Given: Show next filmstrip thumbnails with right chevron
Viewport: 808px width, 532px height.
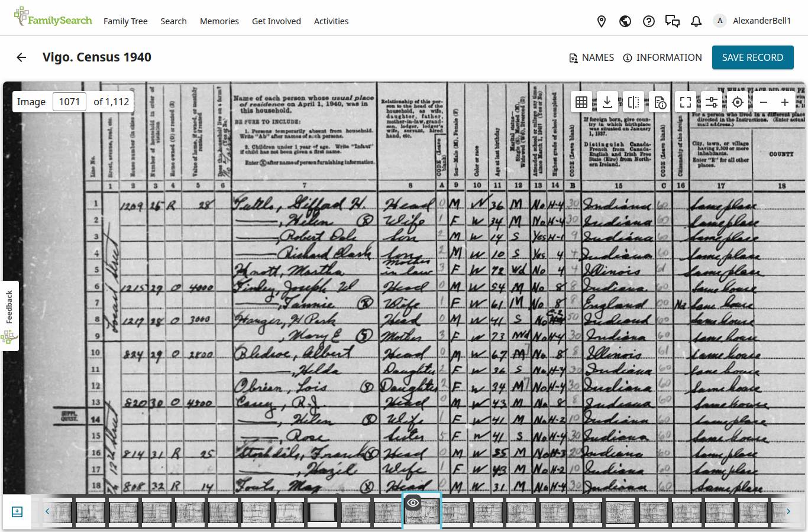Looking at the screenshot, I should (788, 512).
